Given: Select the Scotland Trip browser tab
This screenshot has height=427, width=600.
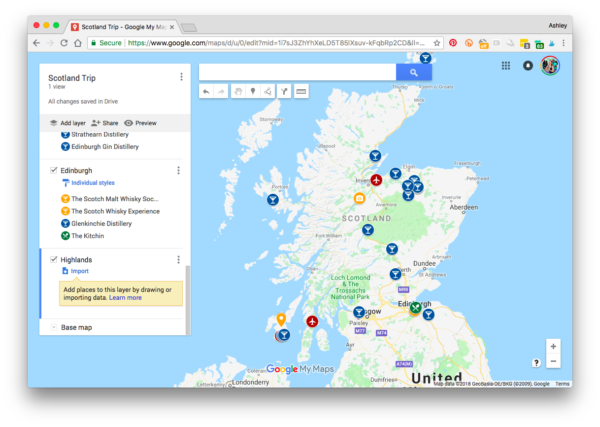Looking at the screenshot, I should click(x=123, y=27).
